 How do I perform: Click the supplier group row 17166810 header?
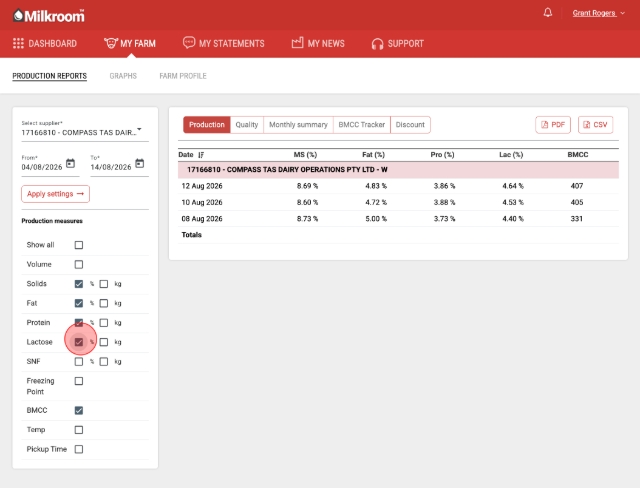click(x=398, y=170)
